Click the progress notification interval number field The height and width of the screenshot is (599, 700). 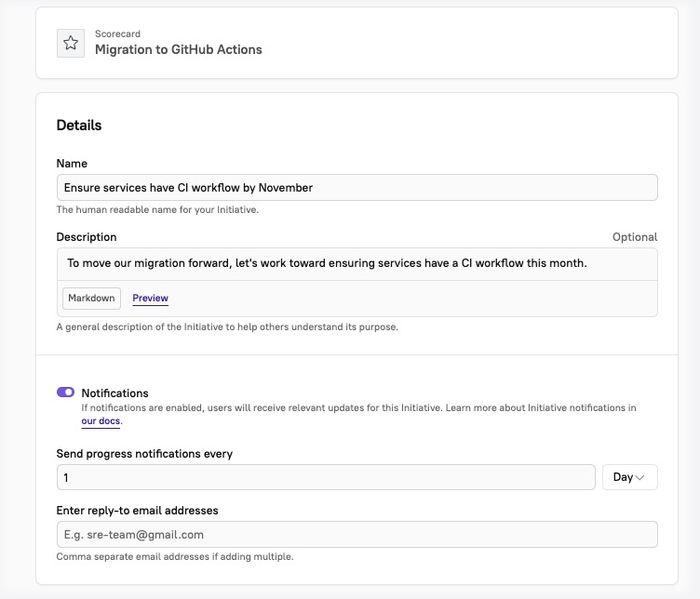coord(326,477)
